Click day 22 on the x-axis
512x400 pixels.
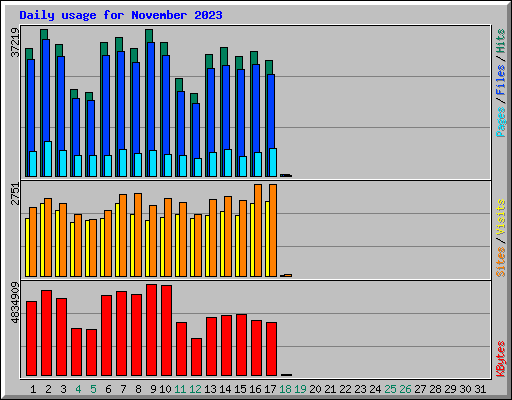click(345, 389)
